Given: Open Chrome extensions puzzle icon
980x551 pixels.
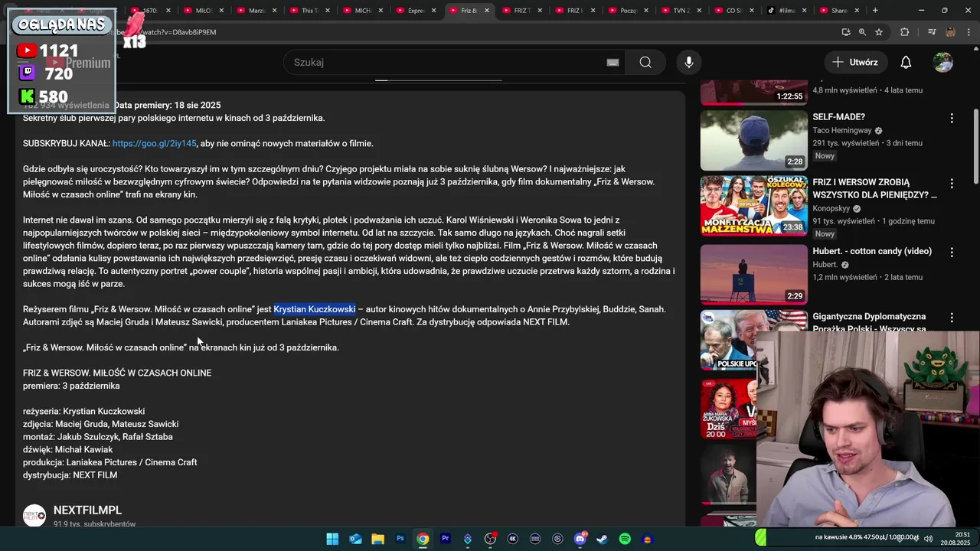Looking at the screenshot, I should tap(905, 32).
